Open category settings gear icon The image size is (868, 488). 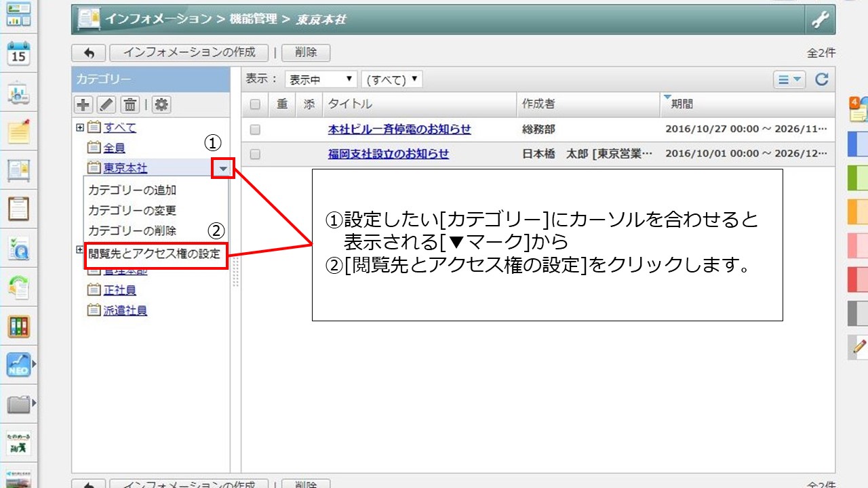[161, 104]
